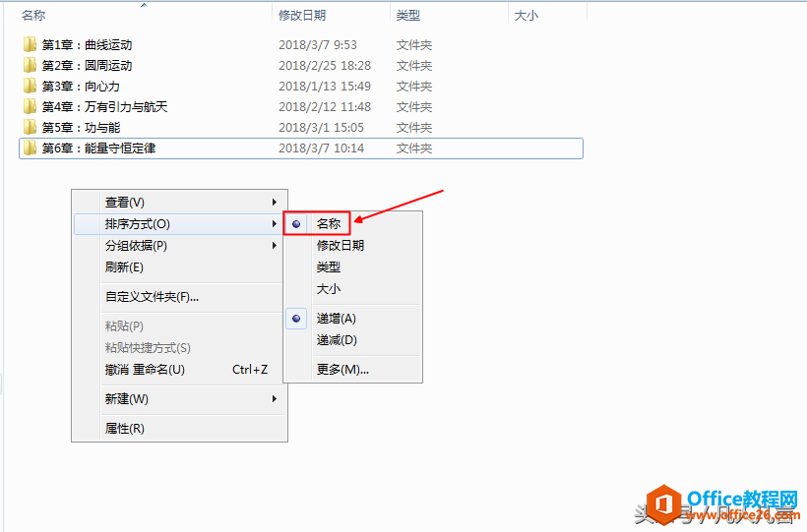Click the 名称 column header
The width and height of the screenshot is (807, 532).
click(x=139, y=16)
